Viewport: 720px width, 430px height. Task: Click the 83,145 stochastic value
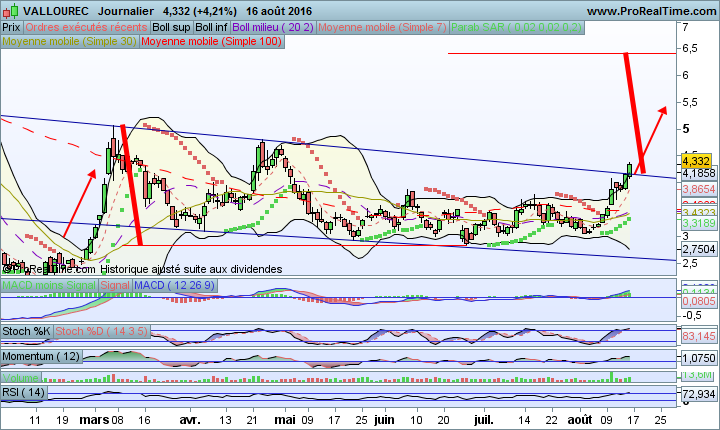698,336
